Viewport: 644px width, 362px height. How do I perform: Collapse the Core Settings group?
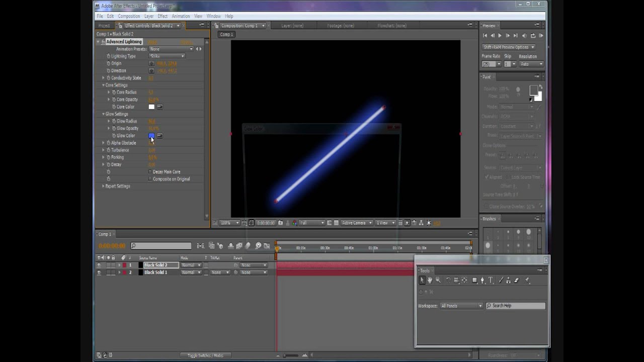[x=103, y=85]
